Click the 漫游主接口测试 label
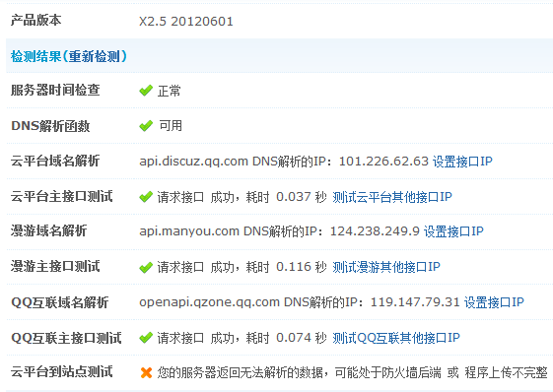Viewport: 553px width, 392px height. point(55,267)
